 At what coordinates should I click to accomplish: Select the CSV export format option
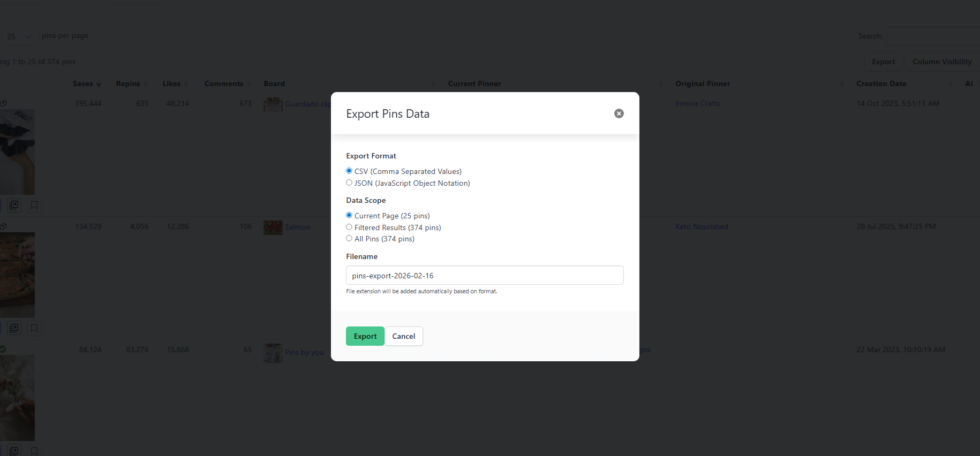[x=349, y=171]
